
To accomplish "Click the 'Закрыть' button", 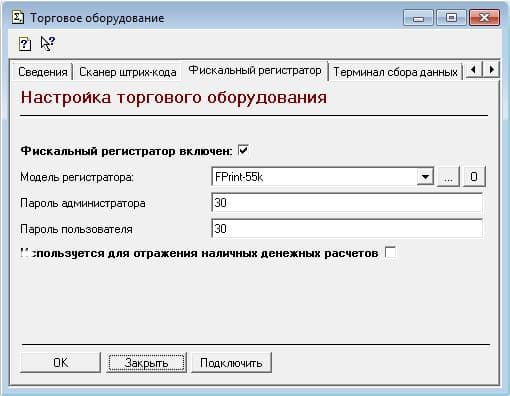I will tap(146, 362).
